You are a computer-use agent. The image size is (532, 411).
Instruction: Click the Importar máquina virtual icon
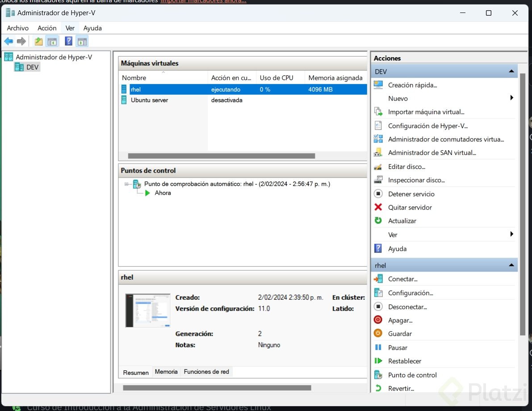(x=378, y=112)
